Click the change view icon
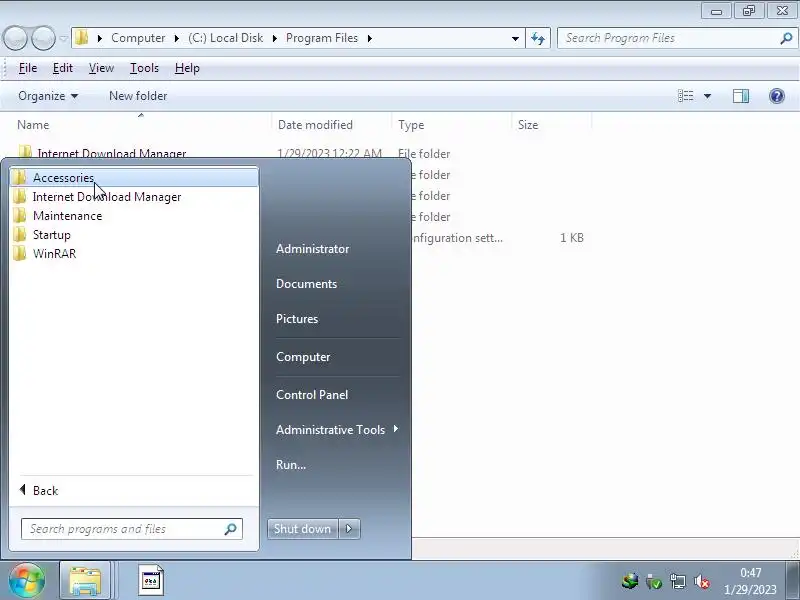Viewport: 800px width, 600px height. pos(685,96)
